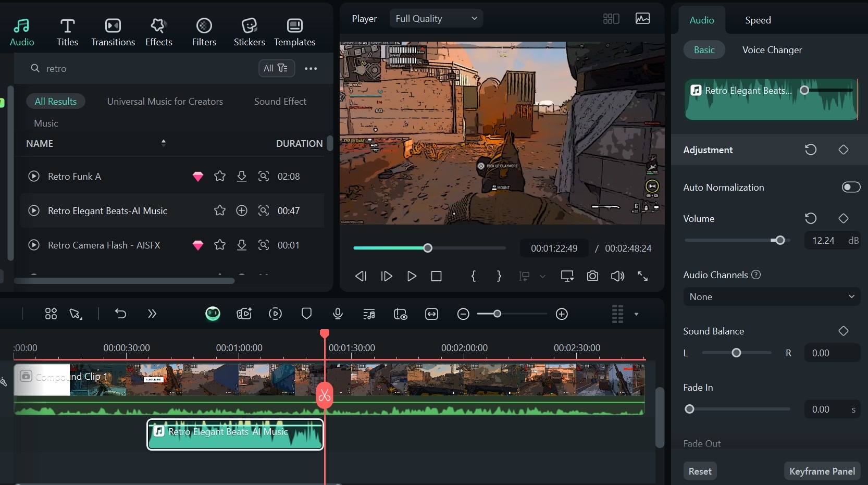
Task: Toggle Sound Balance keyframe diamond
Action: 843,331
